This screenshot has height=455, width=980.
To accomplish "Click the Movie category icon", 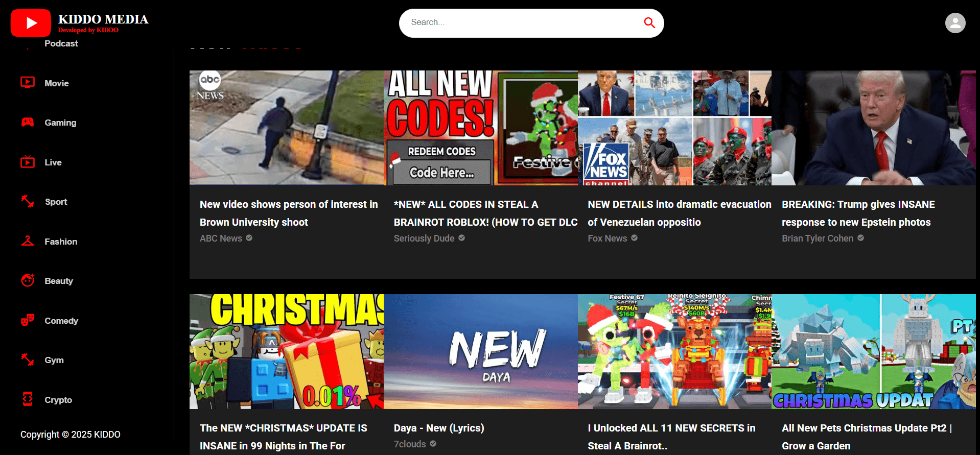I will pos(28,82).
